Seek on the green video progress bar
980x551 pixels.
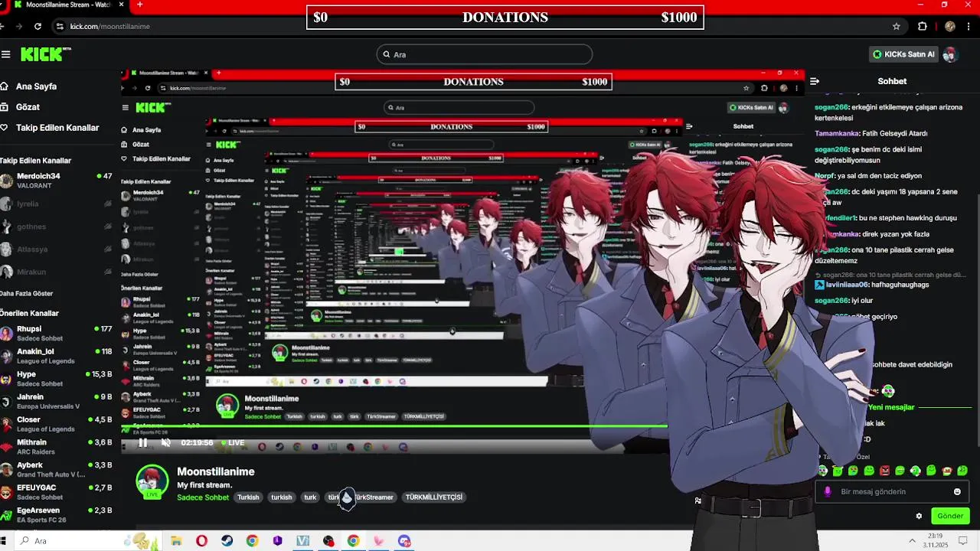click(x=394, y=426)
